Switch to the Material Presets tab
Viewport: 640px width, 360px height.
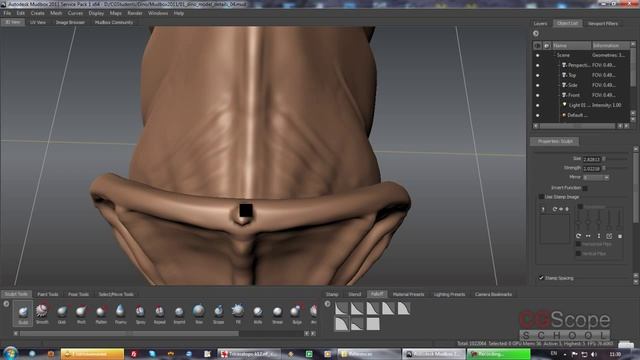click(408, 294)
